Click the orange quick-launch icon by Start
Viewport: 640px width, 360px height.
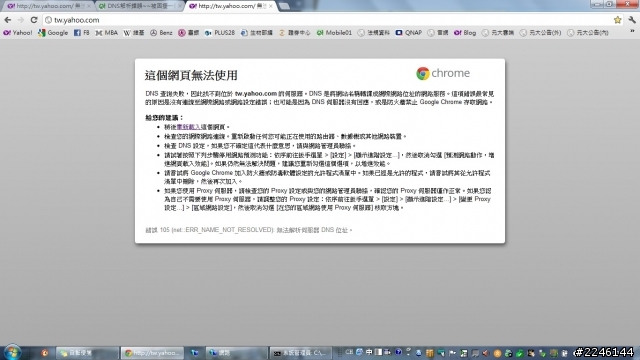coord(44,353)
